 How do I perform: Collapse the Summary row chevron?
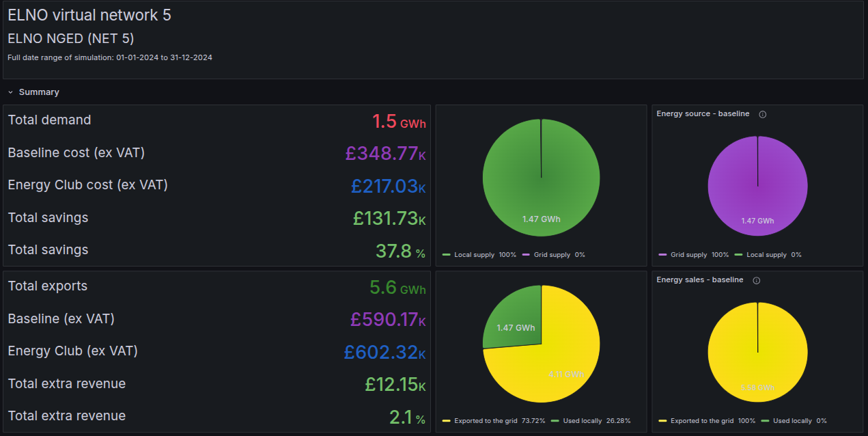click(x=11, y=92)
